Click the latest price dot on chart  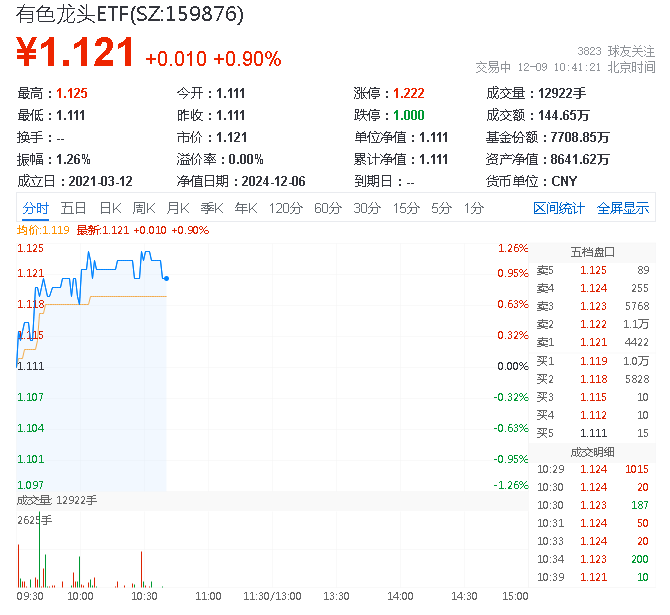(166, 279)
